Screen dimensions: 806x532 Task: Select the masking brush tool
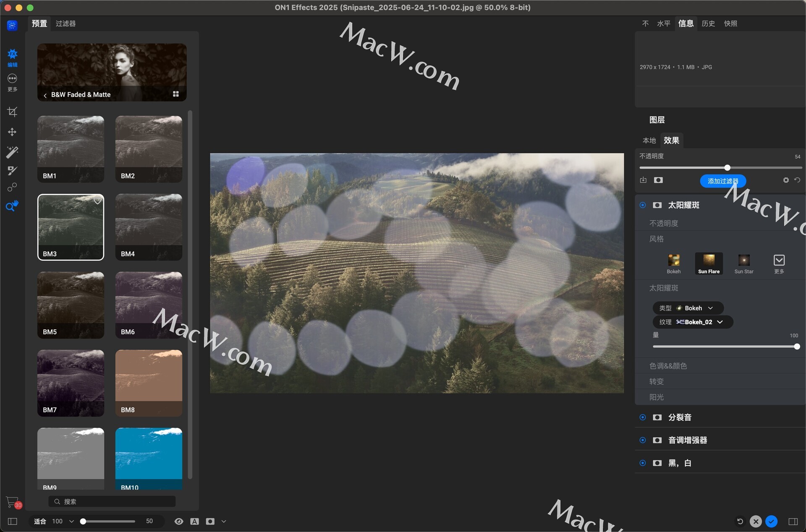(12, 170)
